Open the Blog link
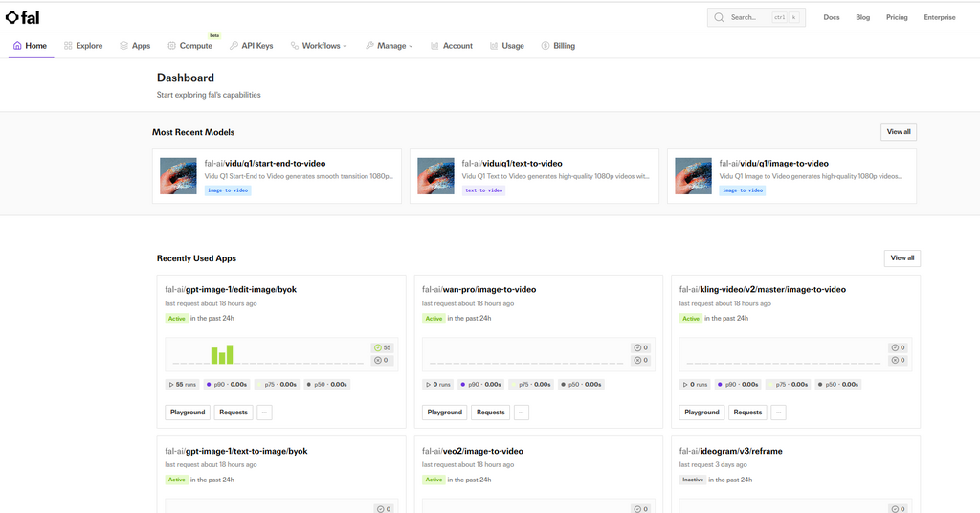Screen dimensions: 980x513 pyautogui.click(x=863, y=17)
